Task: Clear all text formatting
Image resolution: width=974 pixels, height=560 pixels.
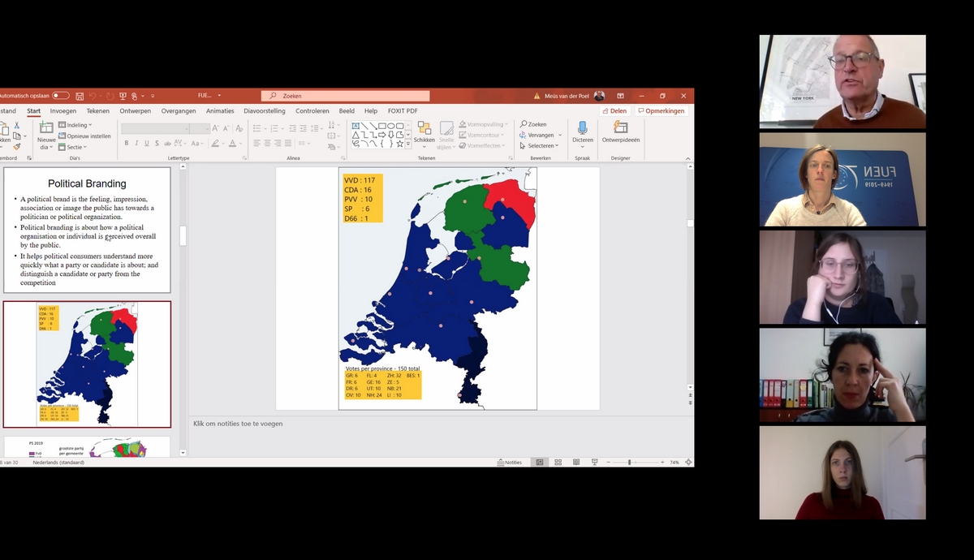Action: pos(239,128)
